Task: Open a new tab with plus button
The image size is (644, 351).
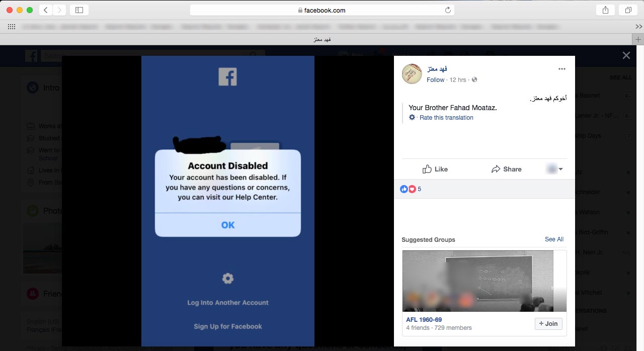Action: pos(638,39)
